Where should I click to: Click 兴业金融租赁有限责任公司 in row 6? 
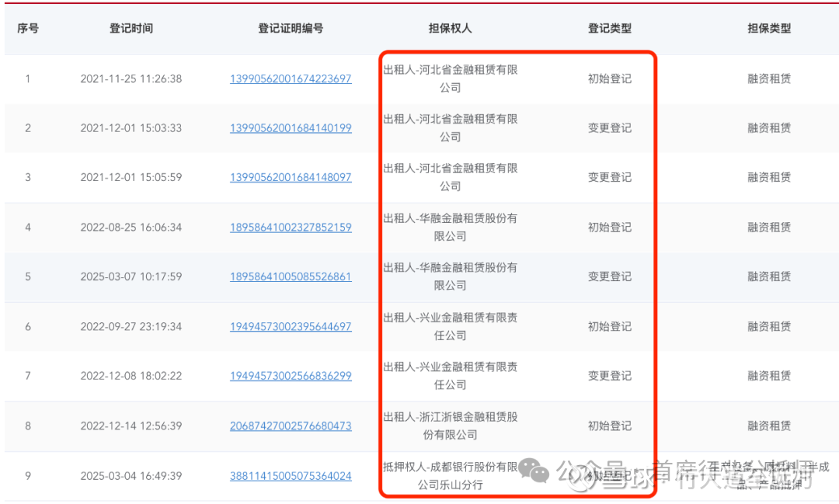point(450,326)
